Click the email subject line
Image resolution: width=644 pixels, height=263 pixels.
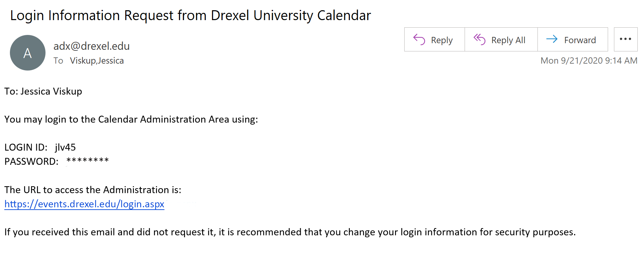click(x=191, y=15)
